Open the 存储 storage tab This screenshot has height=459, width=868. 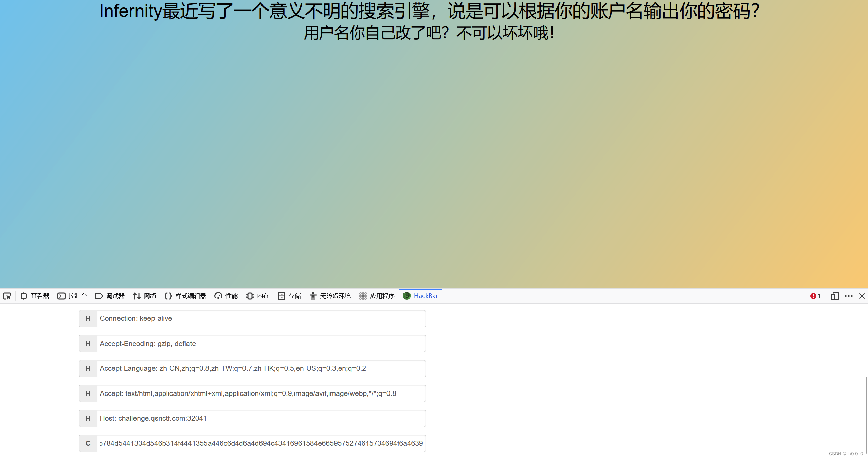point(289,296)
